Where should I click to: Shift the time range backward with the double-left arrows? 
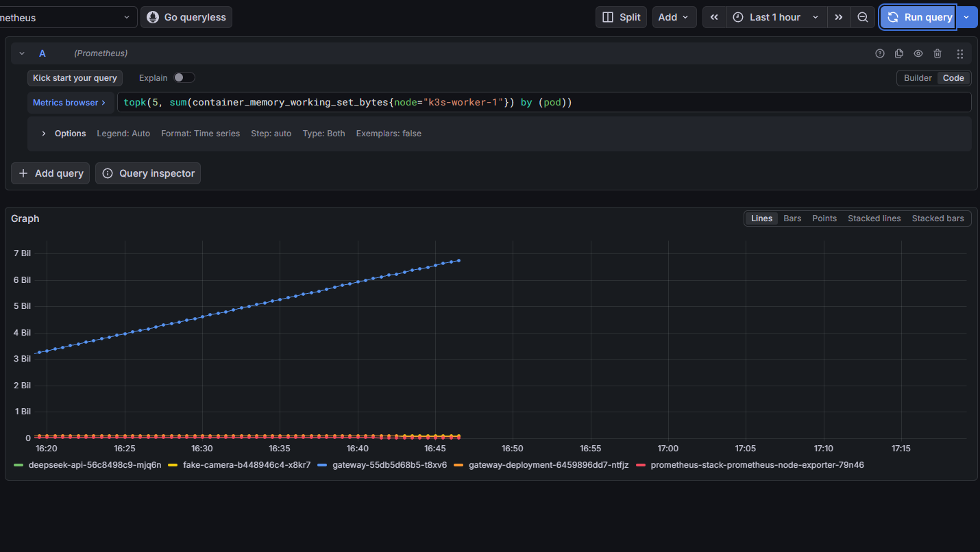tap(714, 17)
